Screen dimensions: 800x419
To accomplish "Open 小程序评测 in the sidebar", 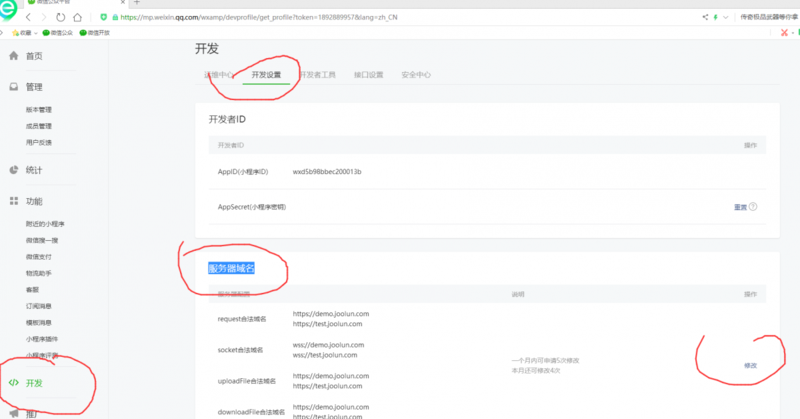I will 42,355.
